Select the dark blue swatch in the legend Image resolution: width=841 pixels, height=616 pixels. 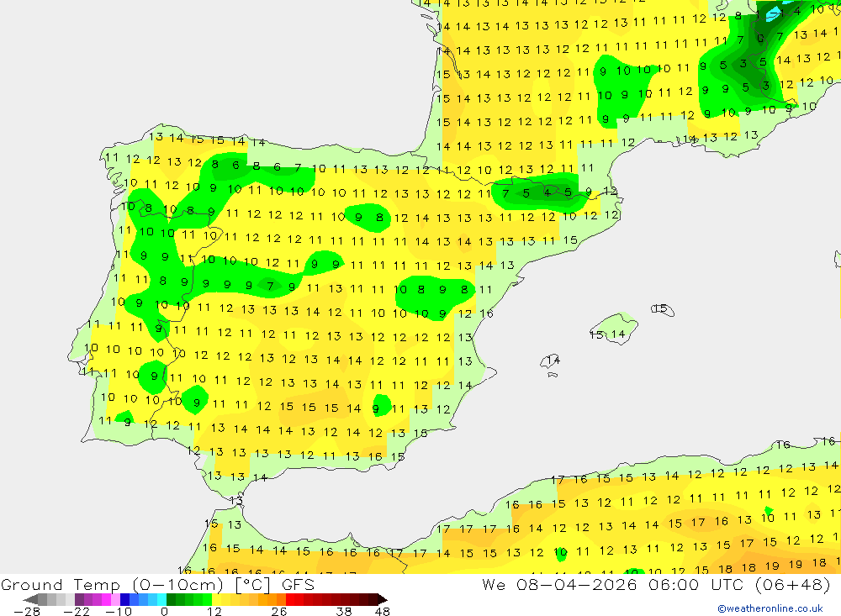click(124, 599)
